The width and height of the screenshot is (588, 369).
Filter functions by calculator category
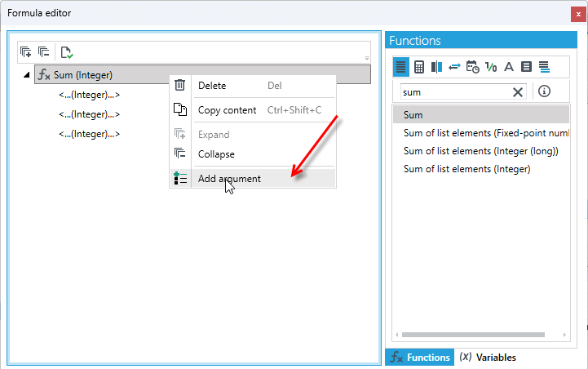[x=419, y=67]
